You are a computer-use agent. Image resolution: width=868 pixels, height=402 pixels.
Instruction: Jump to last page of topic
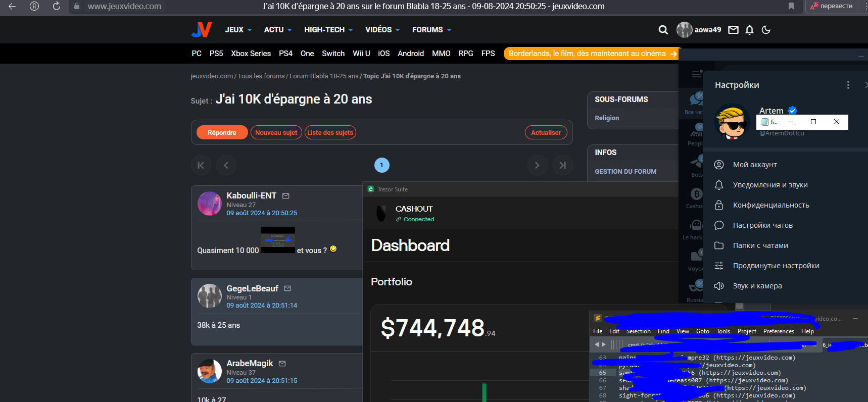[562, 165]
